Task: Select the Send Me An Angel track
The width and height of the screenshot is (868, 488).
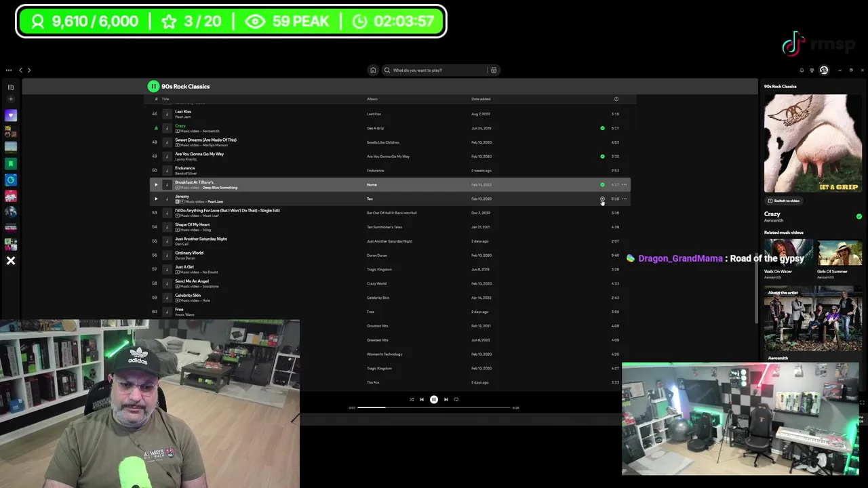Action: (192, 281)
